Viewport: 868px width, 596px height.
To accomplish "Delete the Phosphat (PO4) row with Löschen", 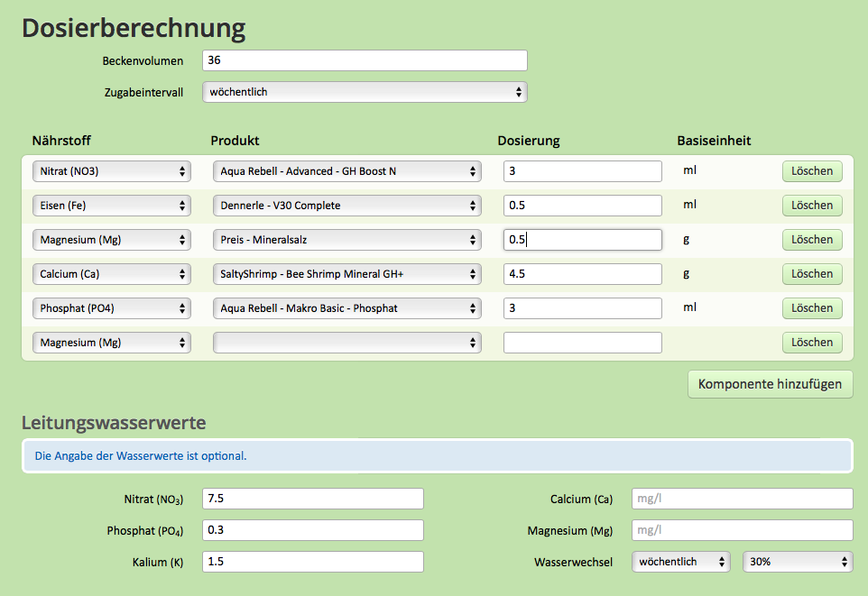I will coord(812,308).
